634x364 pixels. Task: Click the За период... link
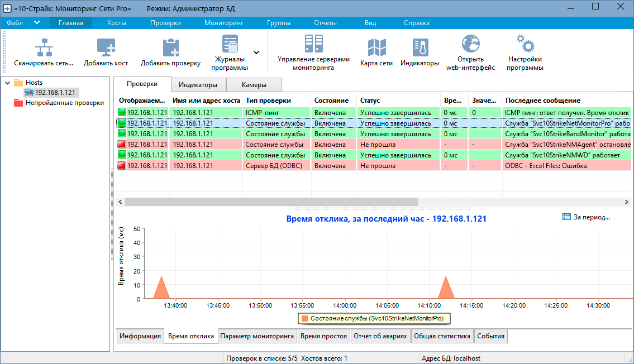[592, 217]
